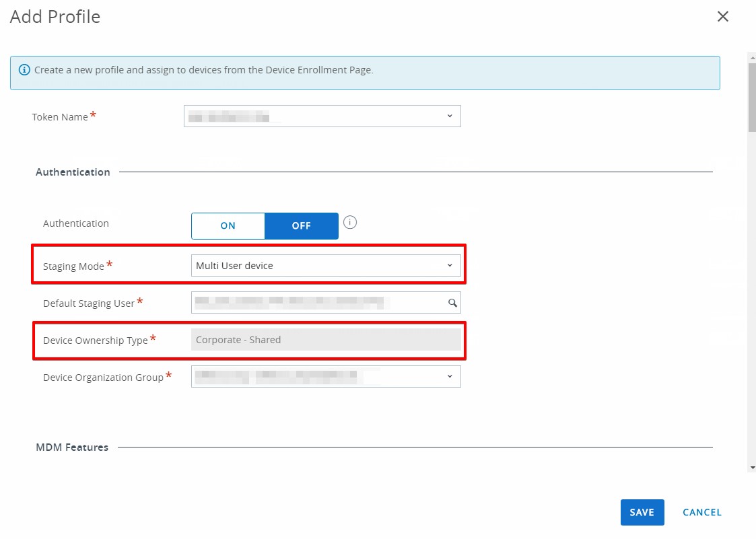The height and width of the screenshot is (539, 756).
Task: Click the MDM Features section heading
Action: point(72,447)
